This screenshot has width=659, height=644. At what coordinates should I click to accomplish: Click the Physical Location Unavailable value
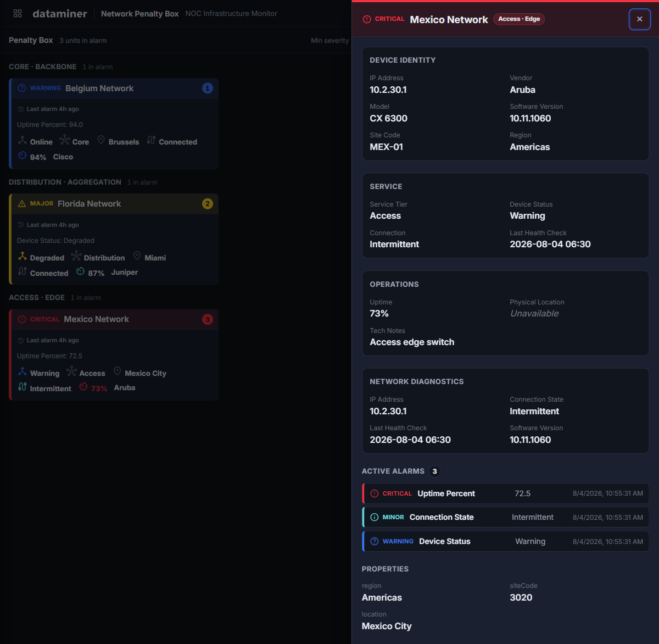point(534,313)
